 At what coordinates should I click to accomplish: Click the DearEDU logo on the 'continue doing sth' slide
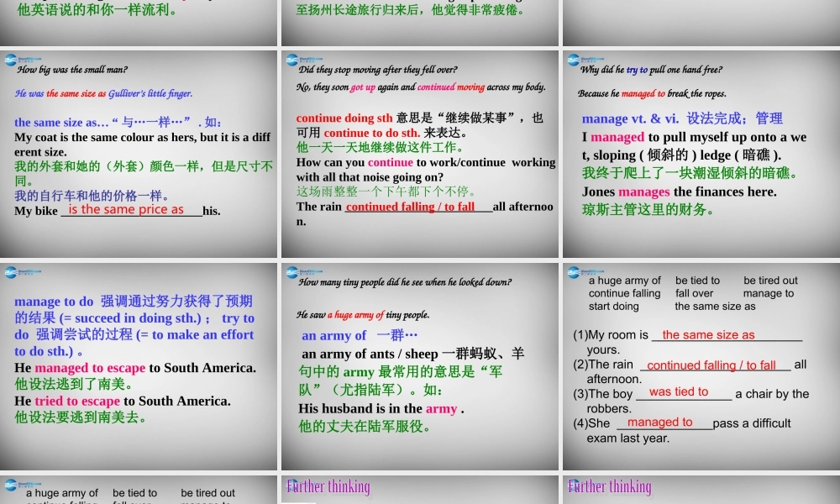point(292,60)
